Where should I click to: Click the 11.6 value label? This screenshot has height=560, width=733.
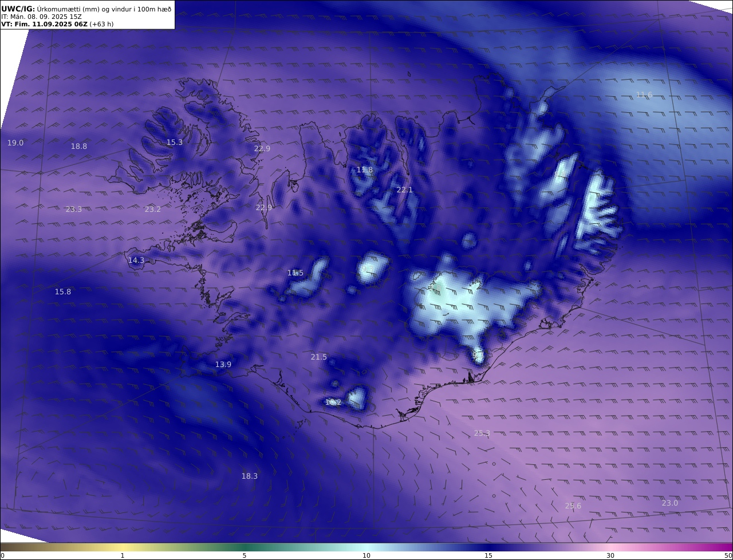(x=644, y=95)
